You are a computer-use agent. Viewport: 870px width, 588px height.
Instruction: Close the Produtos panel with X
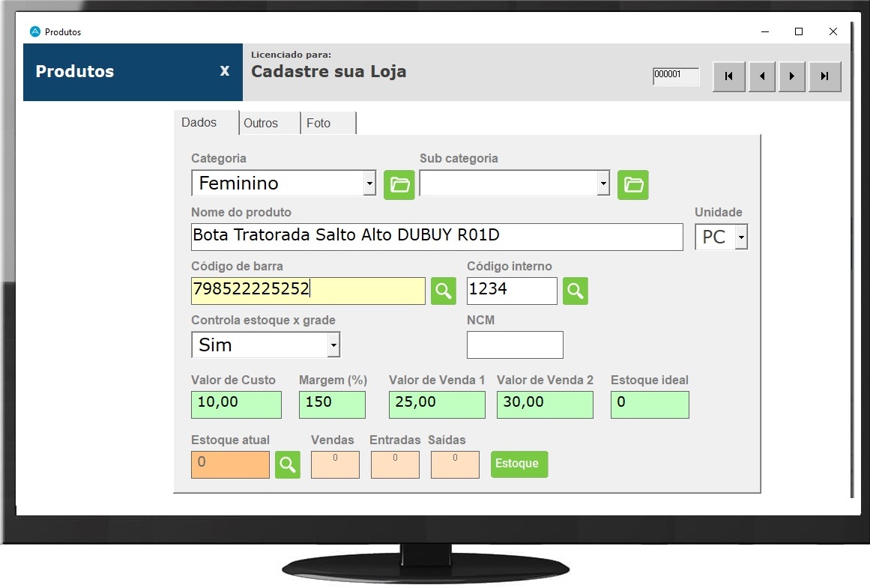click(224, 71)
